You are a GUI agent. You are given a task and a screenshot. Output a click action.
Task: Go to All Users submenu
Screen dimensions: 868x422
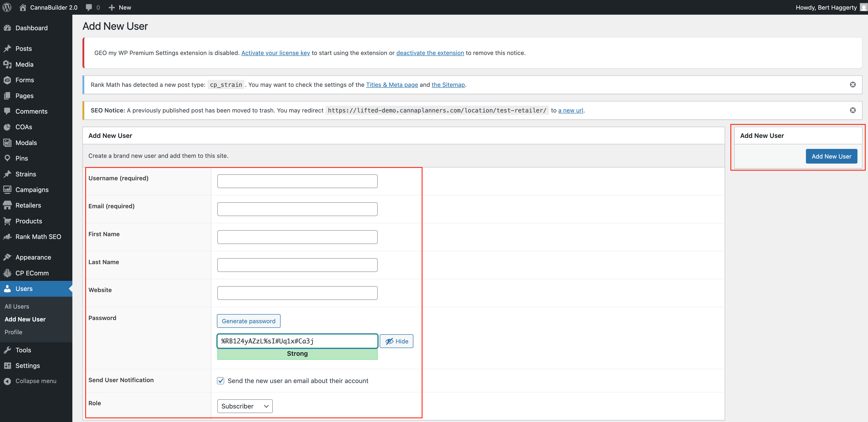17,306
